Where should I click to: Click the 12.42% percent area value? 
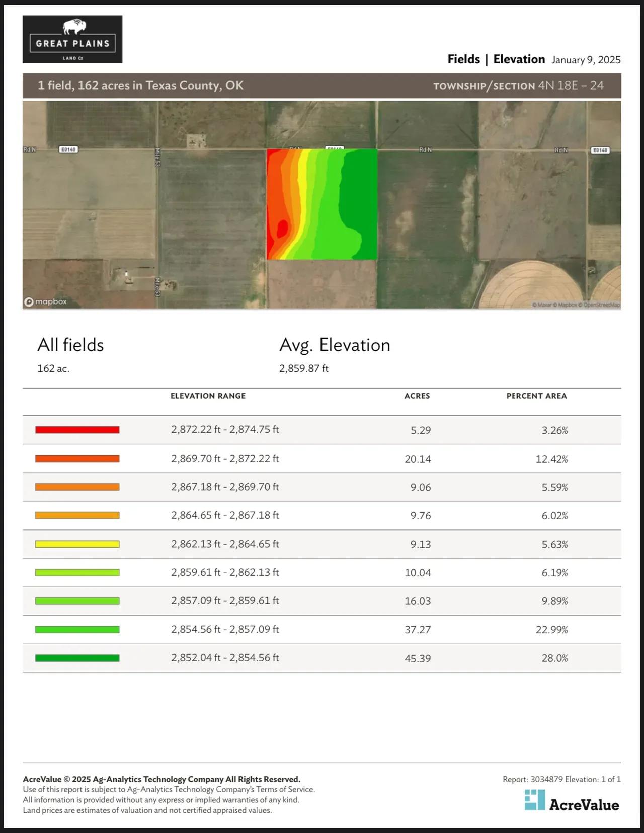552,459
